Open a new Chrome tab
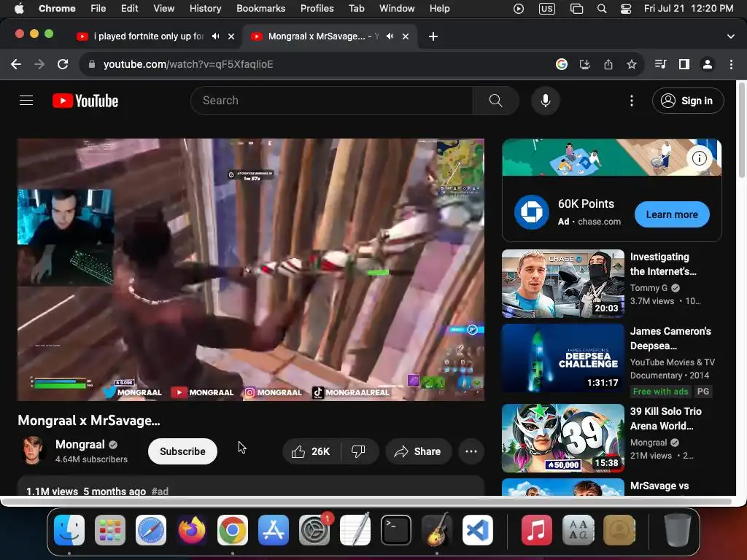Image resolution: width=747 pixels, height=560 pixels. (433, 36)
